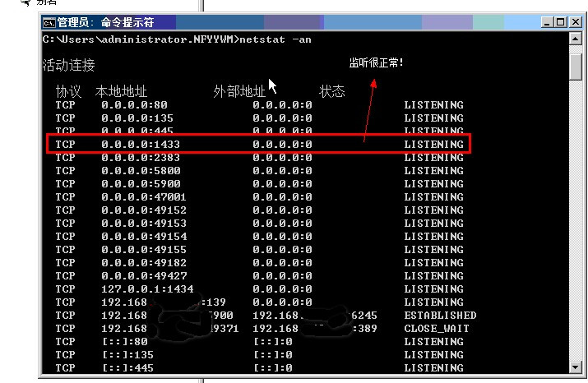The width and height of the screenshot is (588, 383).
Task: Click the 活动连接 heading text
Action: [68, 65]
